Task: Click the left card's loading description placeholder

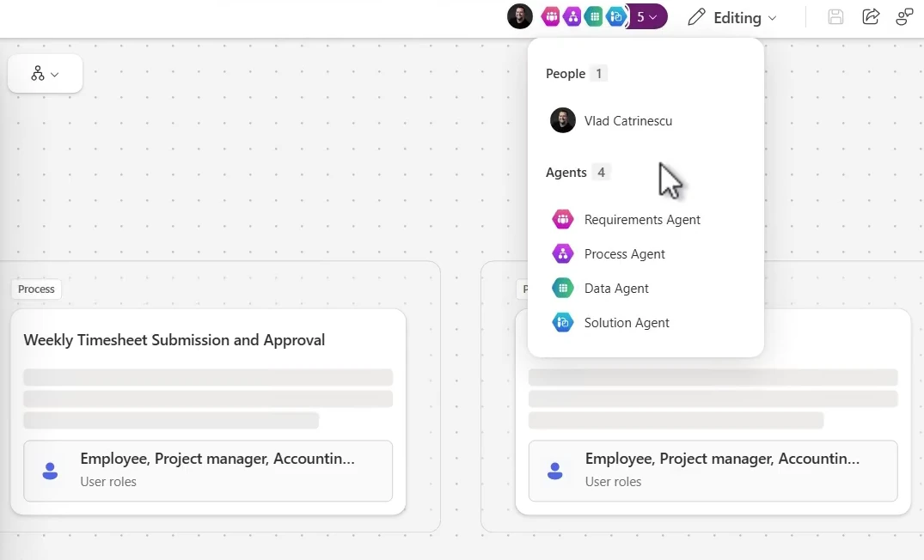Action: point(208,399)
